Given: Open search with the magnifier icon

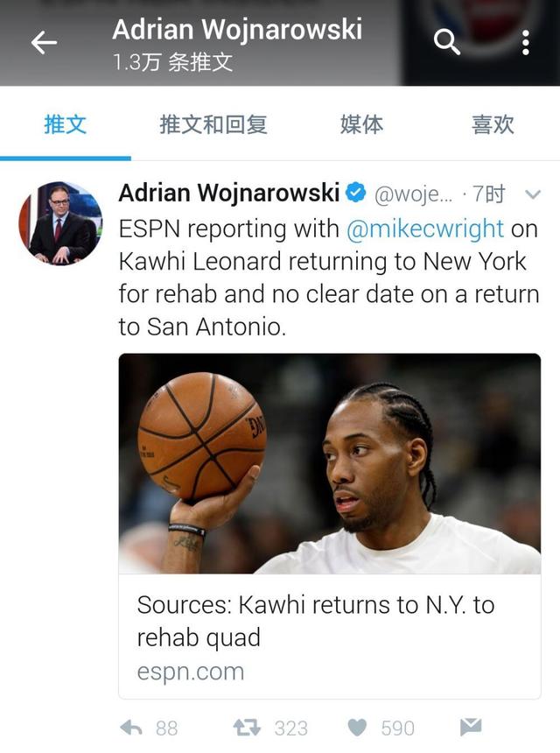Looking at the screenshot, I should click(x=447, y=42).
